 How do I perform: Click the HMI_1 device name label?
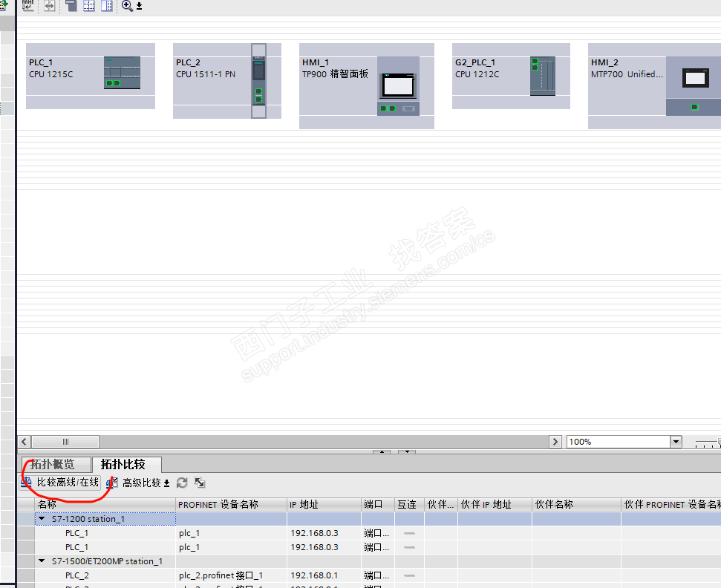[x=316, y=62]
